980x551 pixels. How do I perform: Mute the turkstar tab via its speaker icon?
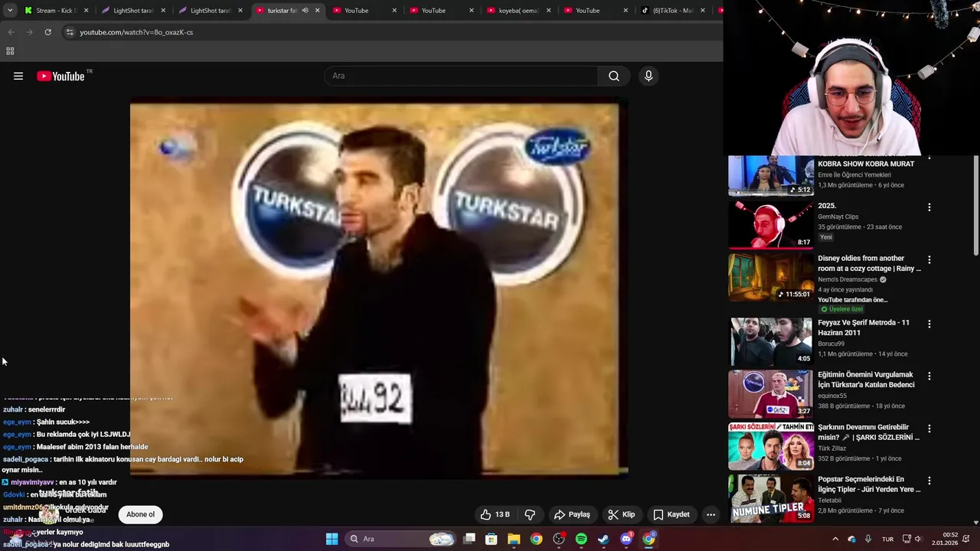305,11
